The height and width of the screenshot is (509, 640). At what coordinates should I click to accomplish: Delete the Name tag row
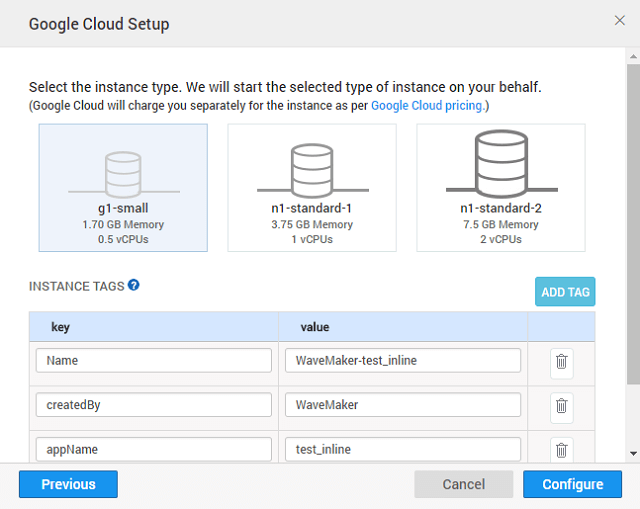tap(561, 361)
